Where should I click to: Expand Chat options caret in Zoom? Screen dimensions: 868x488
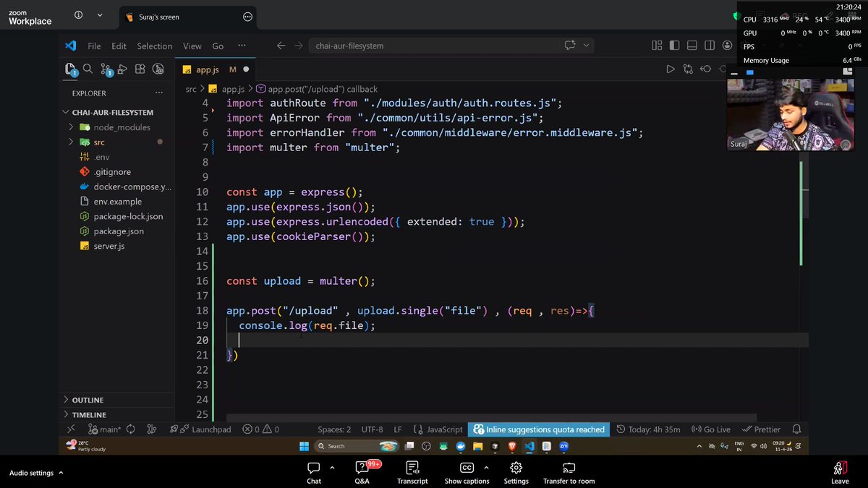click(x=332, y=468)
